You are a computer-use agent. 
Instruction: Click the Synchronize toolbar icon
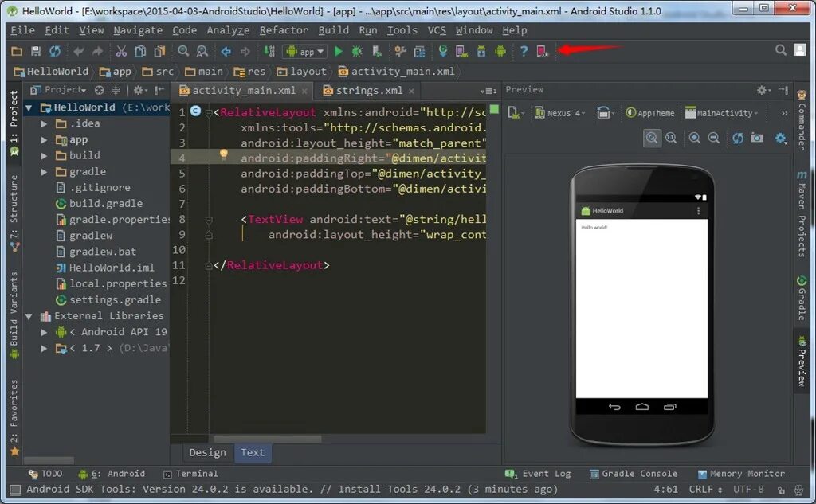(55, 51)
